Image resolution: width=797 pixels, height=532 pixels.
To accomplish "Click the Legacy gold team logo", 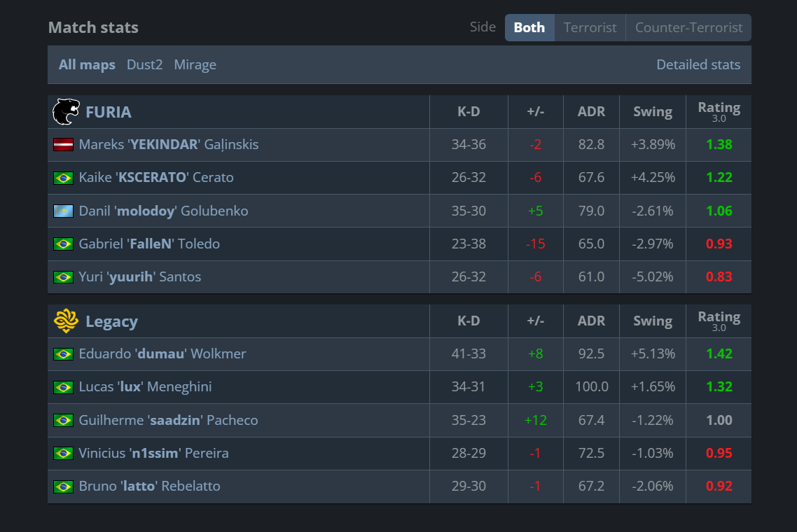I will coord(66,321).
